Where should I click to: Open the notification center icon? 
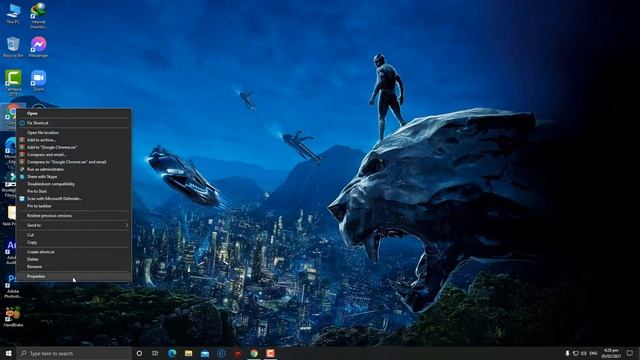(x=630, y=353)
